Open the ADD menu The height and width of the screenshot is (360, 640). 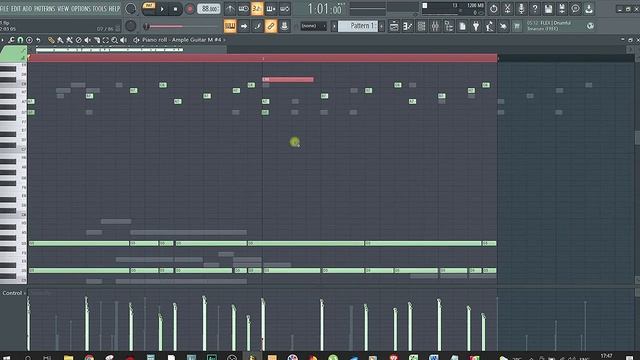point(27,9)
